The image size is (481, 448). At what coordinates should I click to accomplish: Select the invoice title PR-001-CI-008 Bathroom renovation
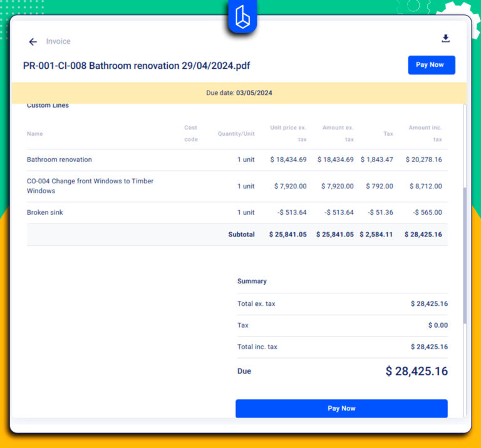pos(137,66)
